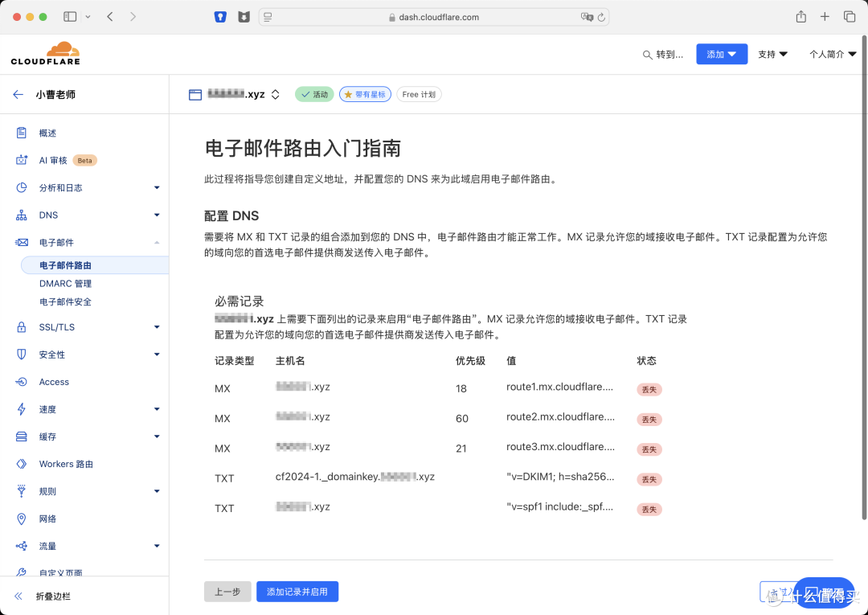Select the SSL/TLS padlock icon
The image size is (868, 615).
[22, 327]
